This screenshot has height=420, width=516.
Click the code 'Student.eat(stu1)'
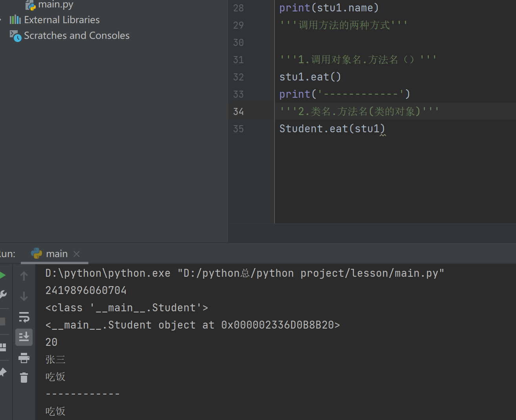pos(332,129)
